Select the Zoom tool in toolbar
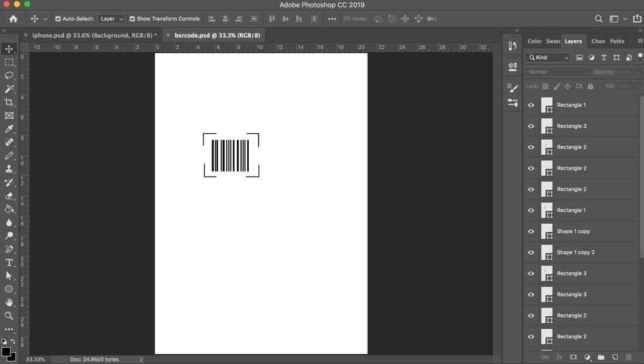Screen dimensions: 644x364 (9, 316)
